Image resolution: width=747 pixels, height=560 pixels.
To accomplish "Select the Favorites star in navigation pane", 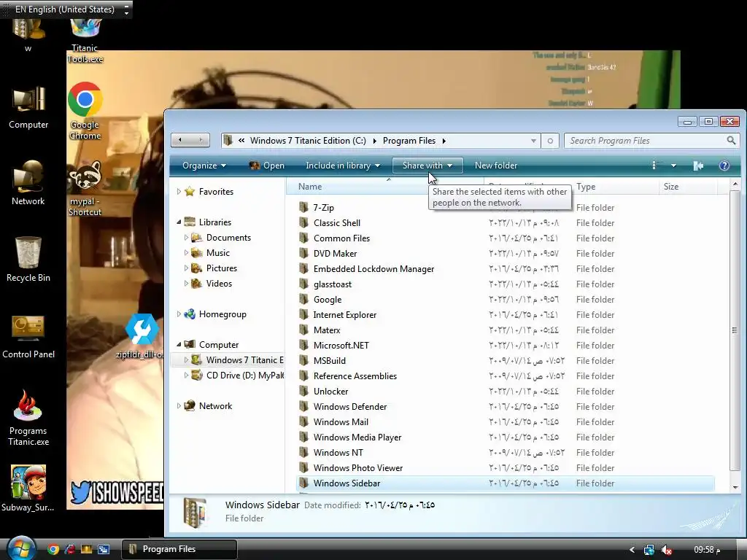I will click(190, 192).
